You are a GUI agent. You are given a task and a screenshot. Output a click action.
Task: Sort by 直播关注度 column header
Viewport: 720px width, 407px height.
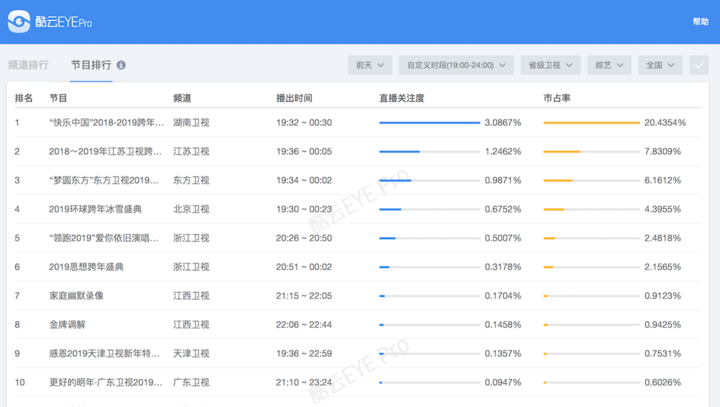(x=402, y=98)
